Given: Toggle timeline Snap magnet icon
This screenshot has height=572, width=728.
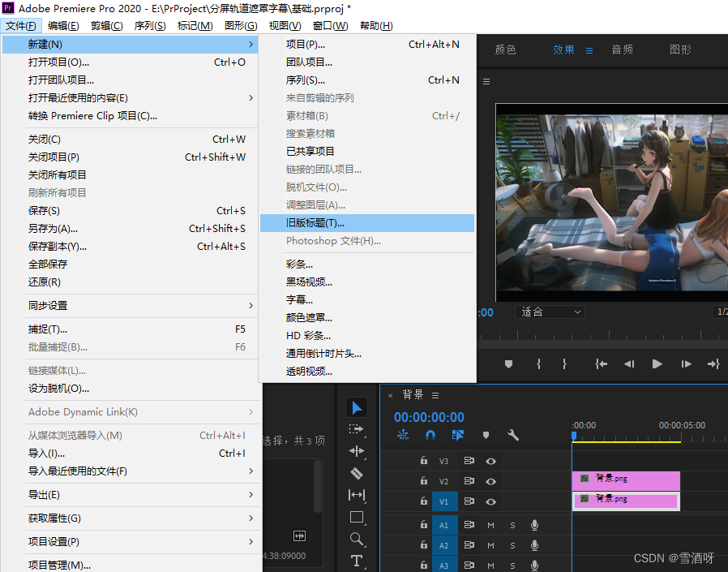Looking at the screenshot, I should click(430, 435).
